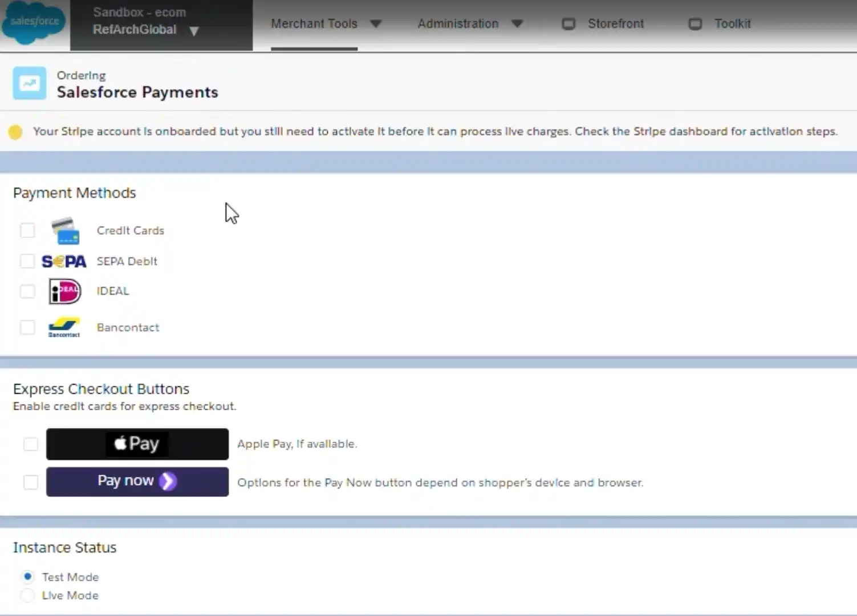
Task: Expand the Merchant Tools dropdown arrow
Action: [376, 24]
